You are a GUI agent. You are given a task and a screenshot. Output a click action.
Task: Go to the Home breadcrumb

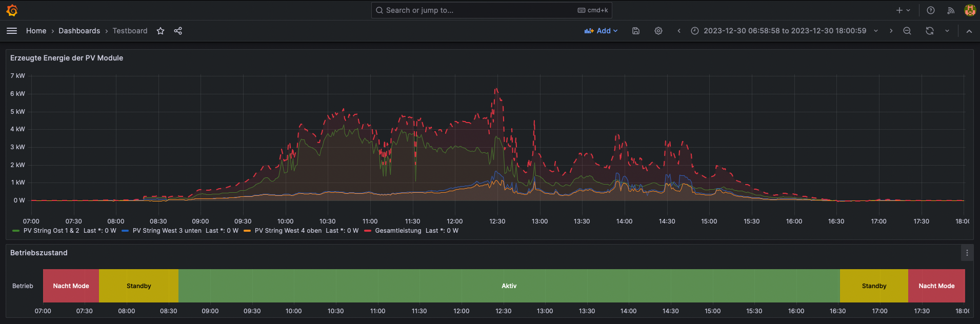click(36, 31)
